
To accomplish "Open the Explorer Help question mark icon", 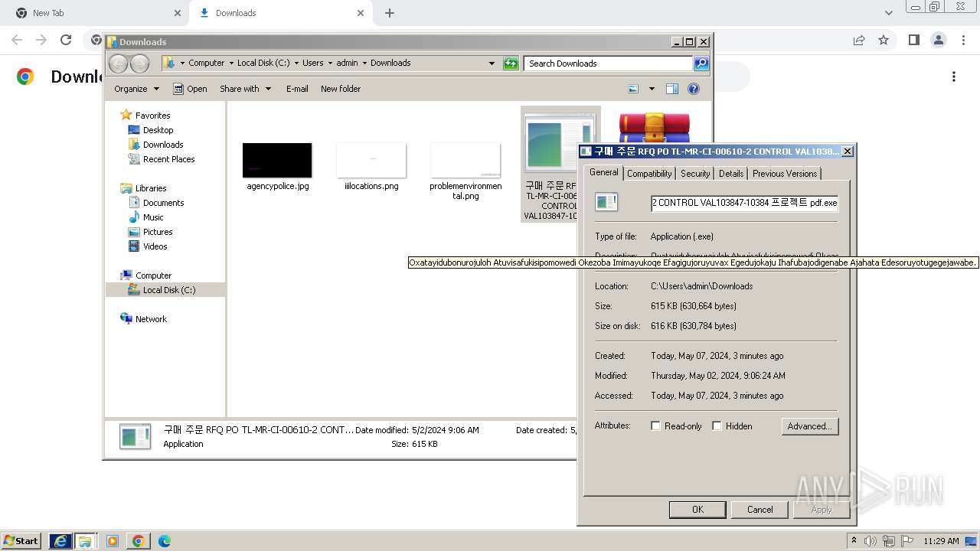I will [694, 89].
